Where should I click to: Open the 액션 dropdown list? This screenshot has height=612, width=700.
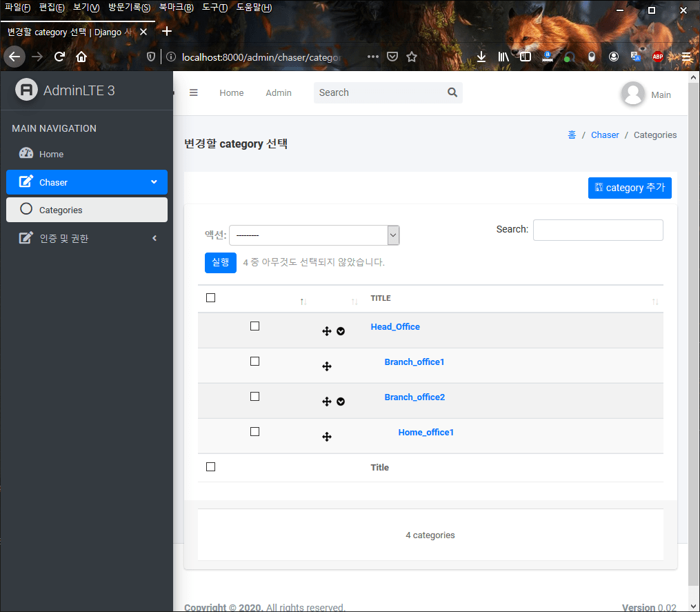[x=314, y=235]
